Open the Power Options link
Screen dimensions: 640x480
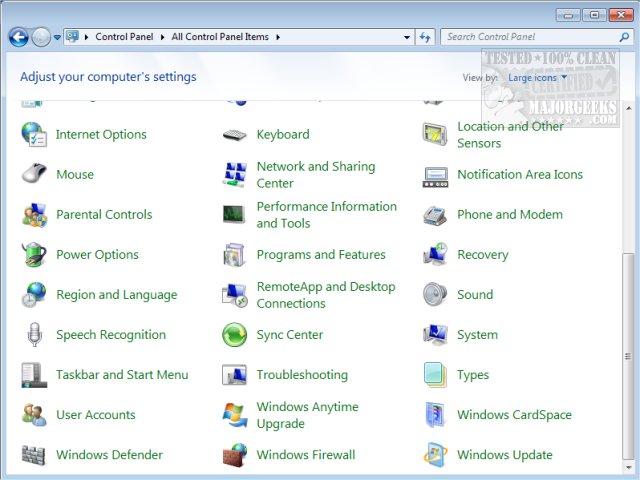tap(97, 255)
